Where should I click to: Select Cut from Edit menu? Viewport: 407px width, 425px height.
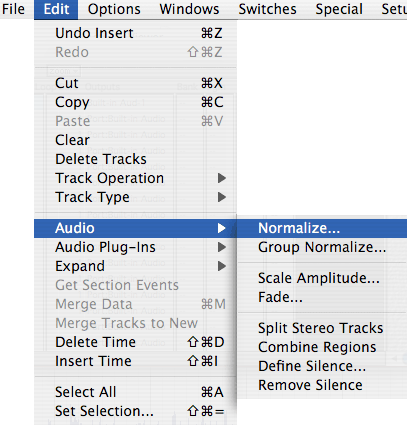click(135, 83)
